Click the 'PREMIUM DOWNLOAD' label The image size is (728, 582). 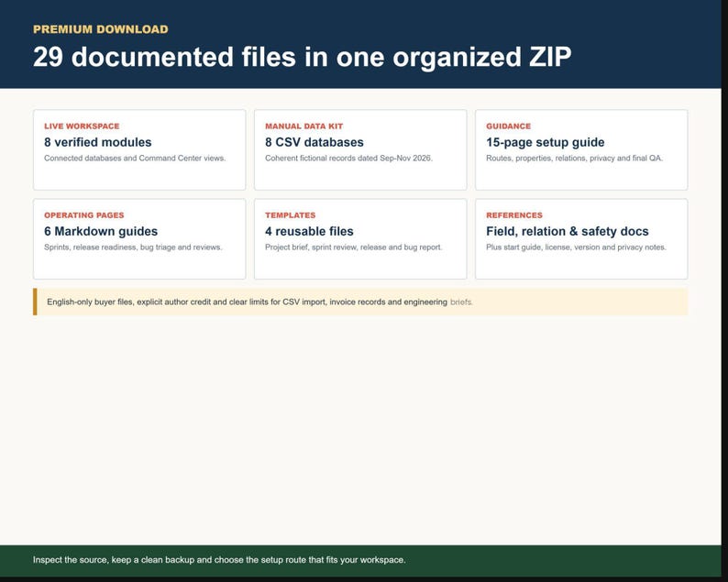(x=100, y=29)
